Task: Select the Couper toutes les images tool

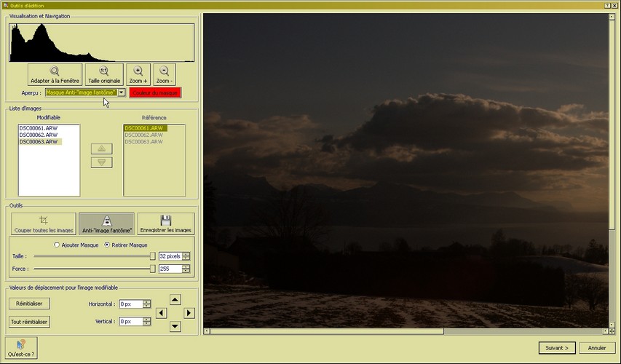Action: (44, 223)
